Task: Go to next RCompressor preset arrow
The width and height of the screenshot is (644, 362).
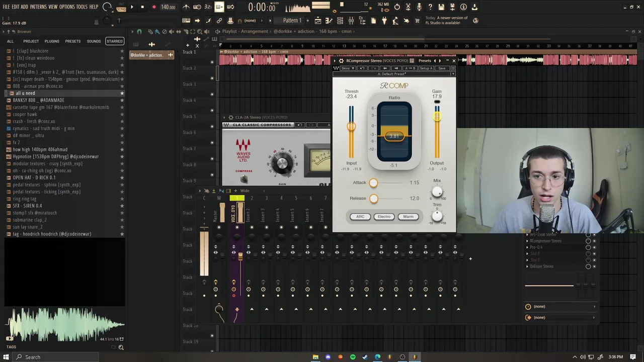Action: coord(440,61)
